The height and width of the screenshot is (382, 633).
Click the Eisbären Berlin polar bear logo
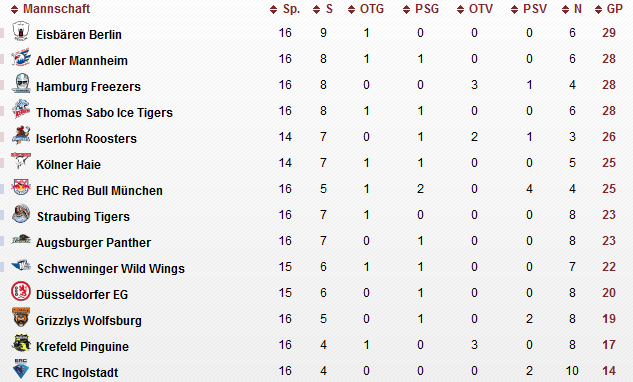[21, 31]
